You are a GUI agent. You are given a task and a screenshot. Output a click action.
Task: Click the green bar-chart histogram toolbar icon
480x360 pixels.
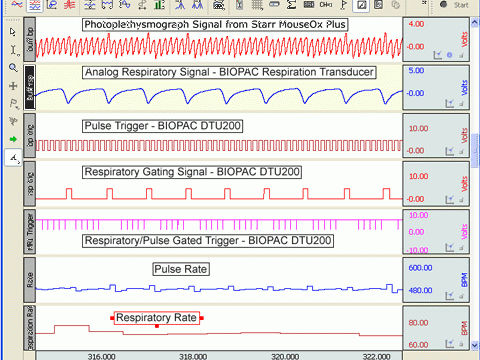pos(160,5)
